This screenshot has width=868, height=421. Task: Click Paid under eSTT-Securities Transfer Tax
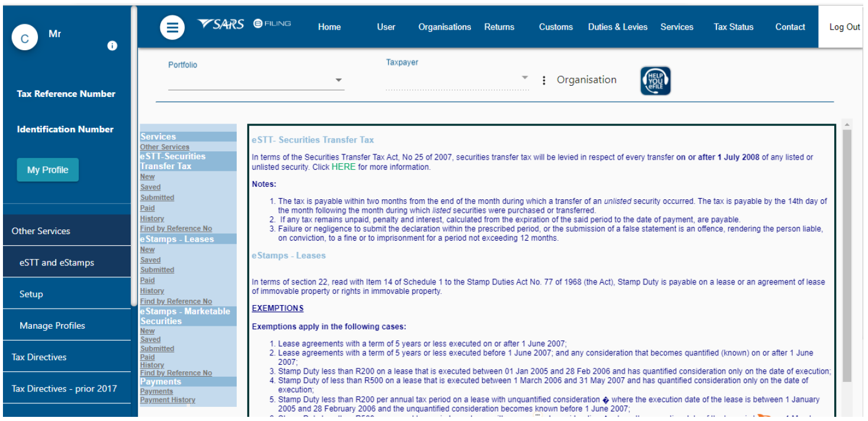[x=147, y=208]
